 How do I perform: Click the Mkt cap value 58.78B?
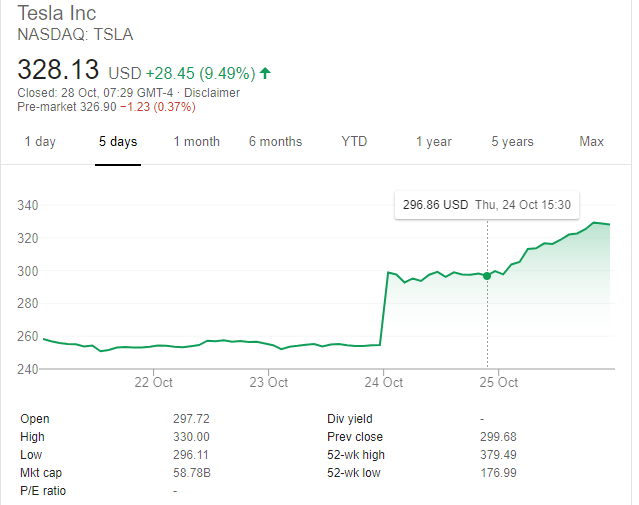coord(190,473)
